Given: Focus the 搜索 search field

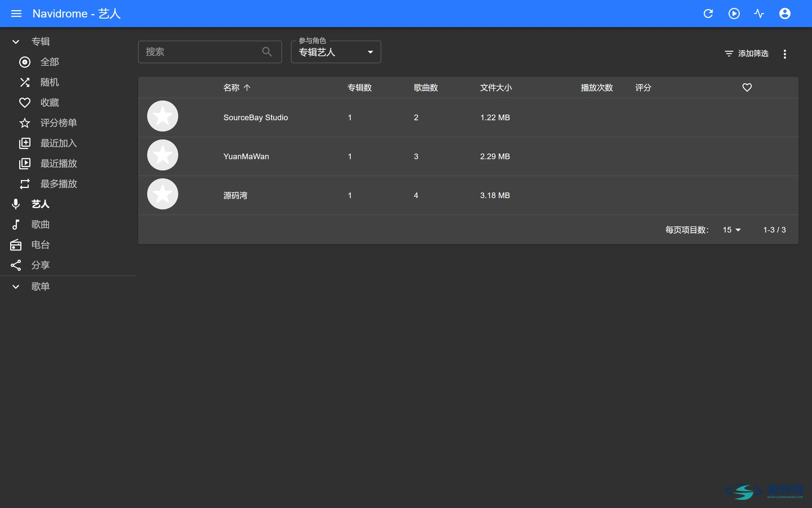Looking at the screenshot, I should [x=210, y=52].
